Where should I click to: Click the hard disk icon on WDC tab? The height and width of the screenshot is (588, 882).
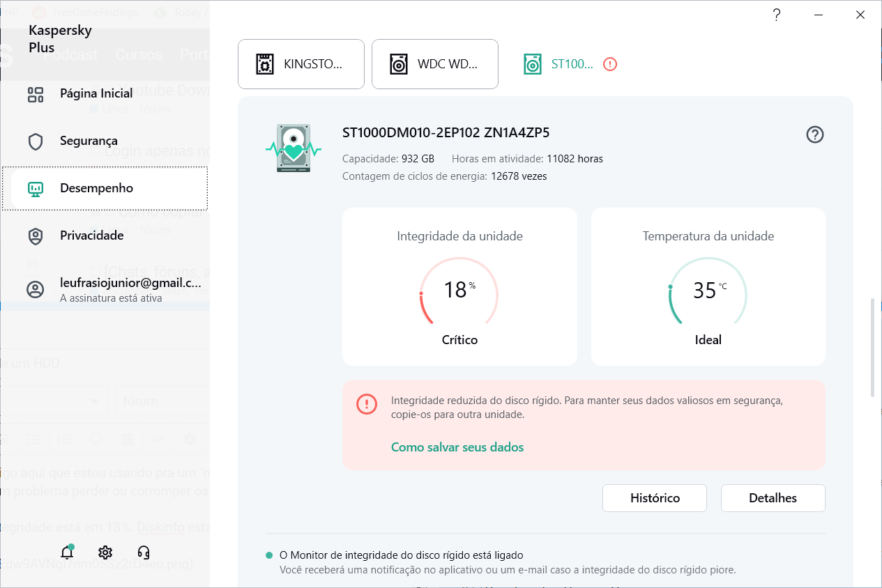tap(398, 64)
